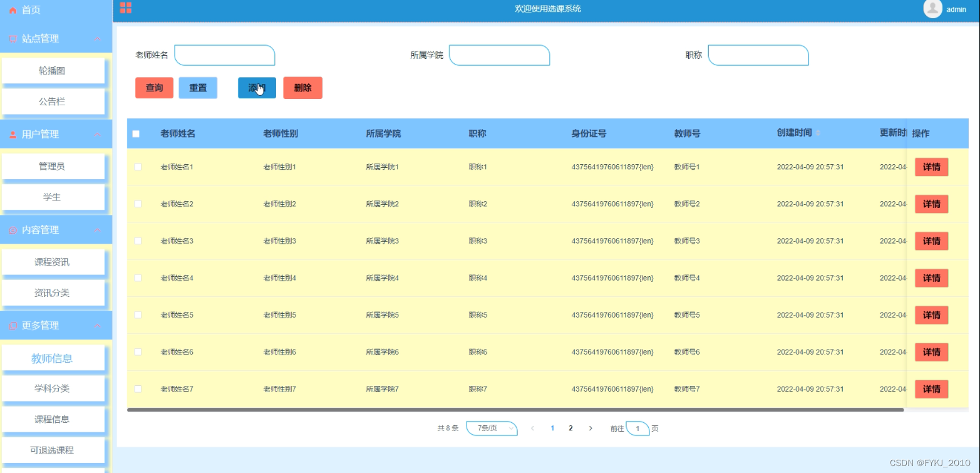Viewport: 980px width, 473px height.
Task: Open the 课程资讯 menu item
Action: pos(53,262)
